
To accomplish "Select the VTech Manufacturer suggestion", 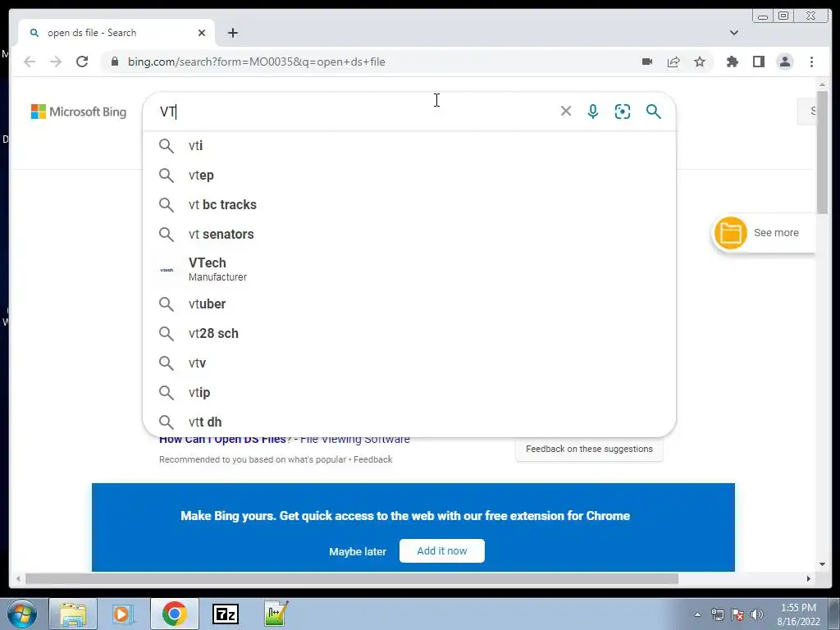I will tap(409, 269).
